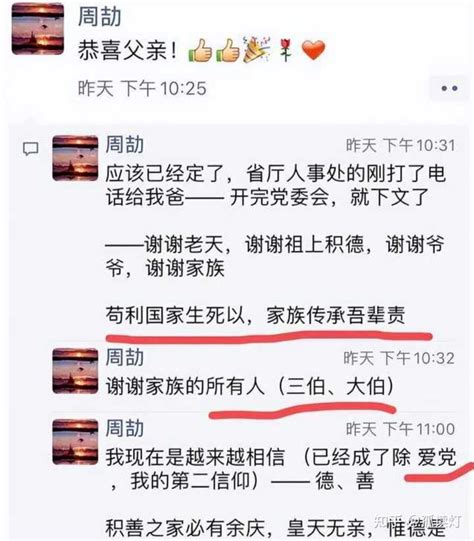The height and width of the screenshot is (541, 474).
Task: Select the comment starting 我现在是越来越相信
Action: (x=281, y=492)
